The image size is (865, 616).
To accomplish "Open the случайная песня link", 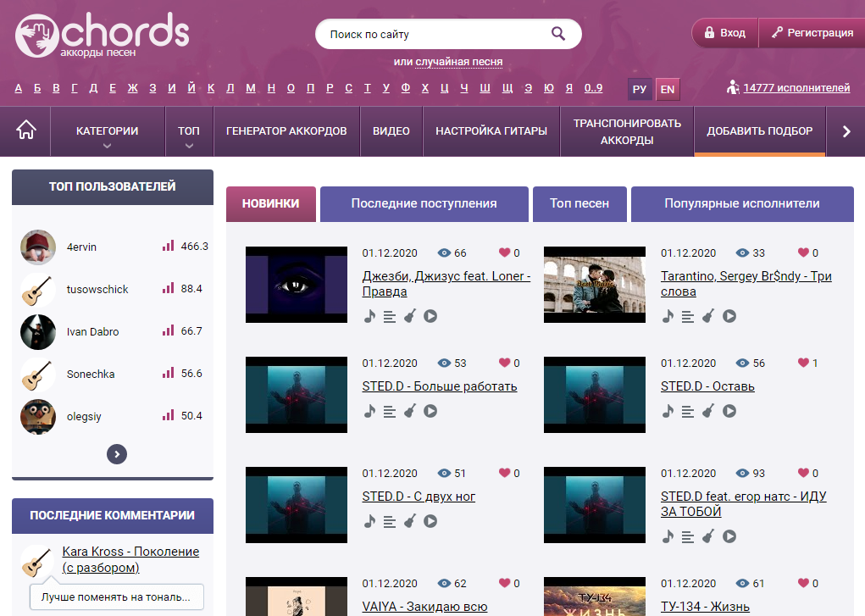I will 458,62.
